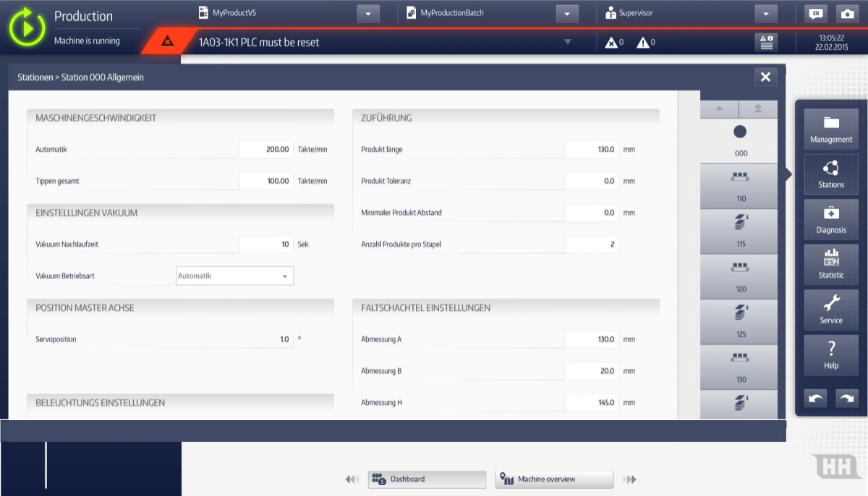Screen dimensions: 868x496
Task: Open the Vakuum Betriebsart Automatik combo box
Action: click(234, 275)
